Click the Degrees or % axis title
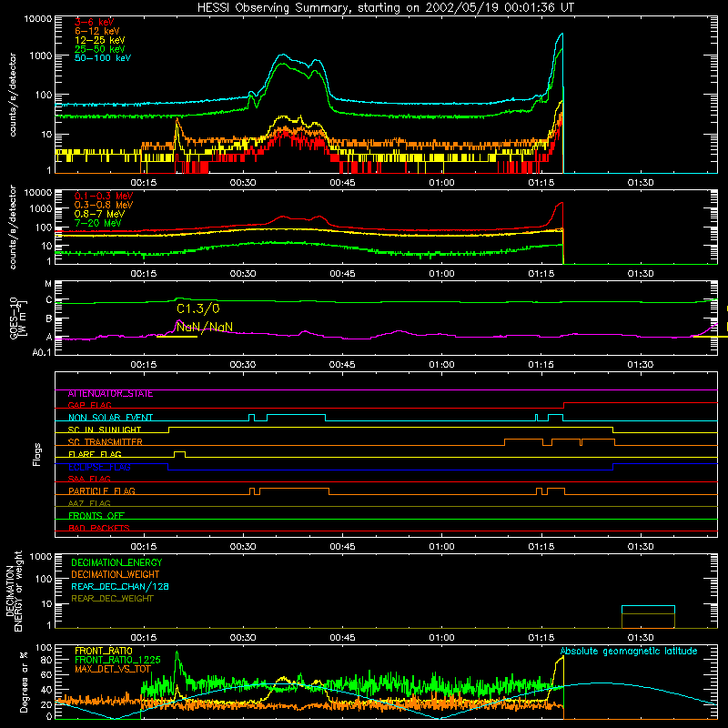Image resolution: width=728 pixels, height=728 pixels. pos(24,682)
